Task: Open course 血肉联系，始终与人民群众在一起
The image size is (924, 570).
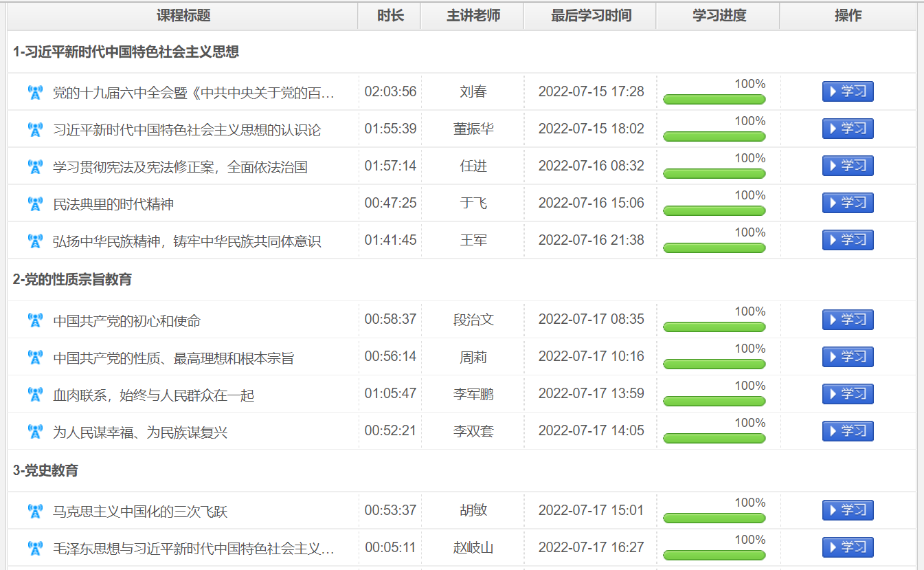Action: pos(154,395)
